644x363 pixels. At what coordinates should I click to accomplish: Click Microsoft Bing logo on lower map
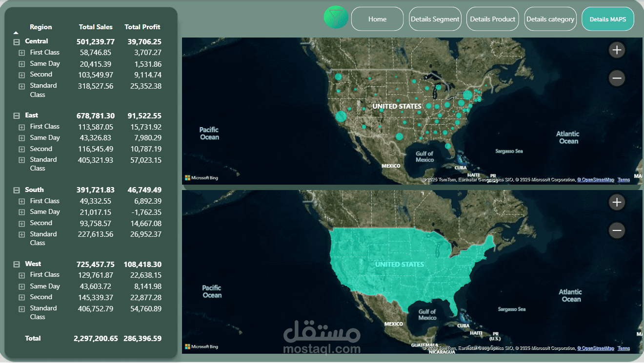coord(201,346)
